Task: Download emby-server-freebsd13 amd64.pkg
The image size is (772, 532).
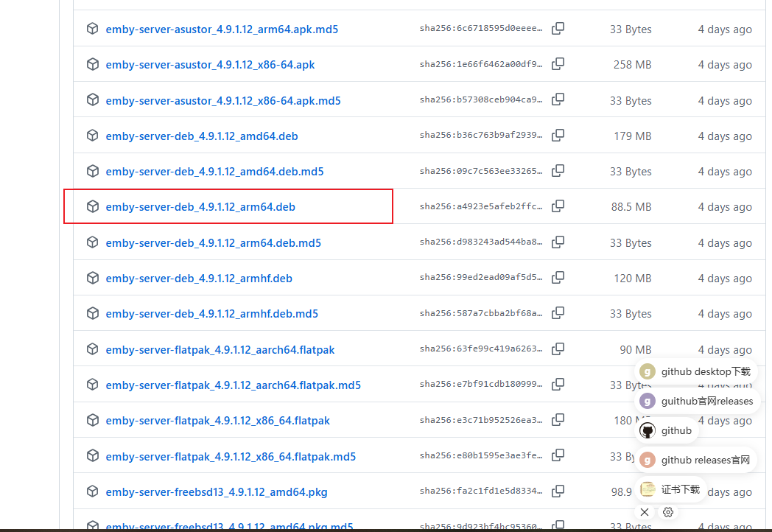Action: tap(217, 492)
